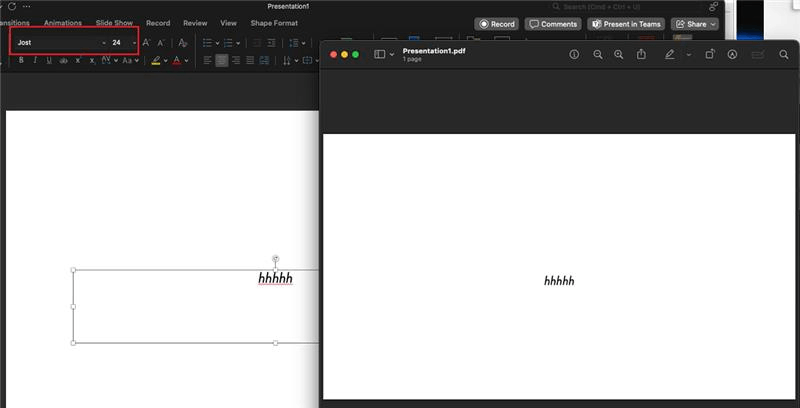Open the Review ribbon tab
800x408 pixels.
[195, 23]
